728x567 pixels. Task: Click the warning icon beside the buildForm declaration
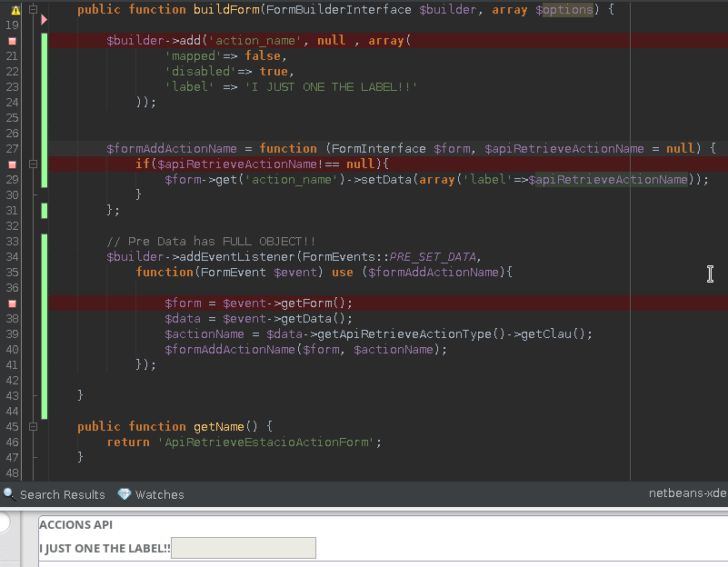15,10
